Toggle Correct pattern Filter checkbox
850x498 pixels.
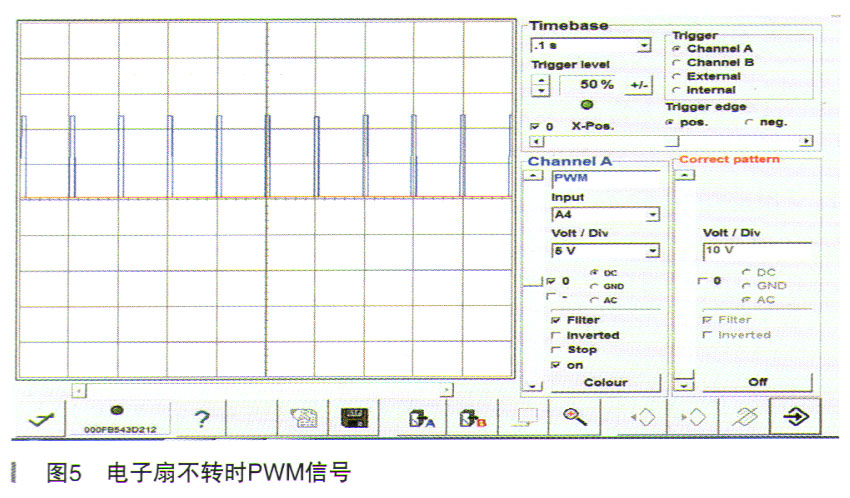click(707, 320)
